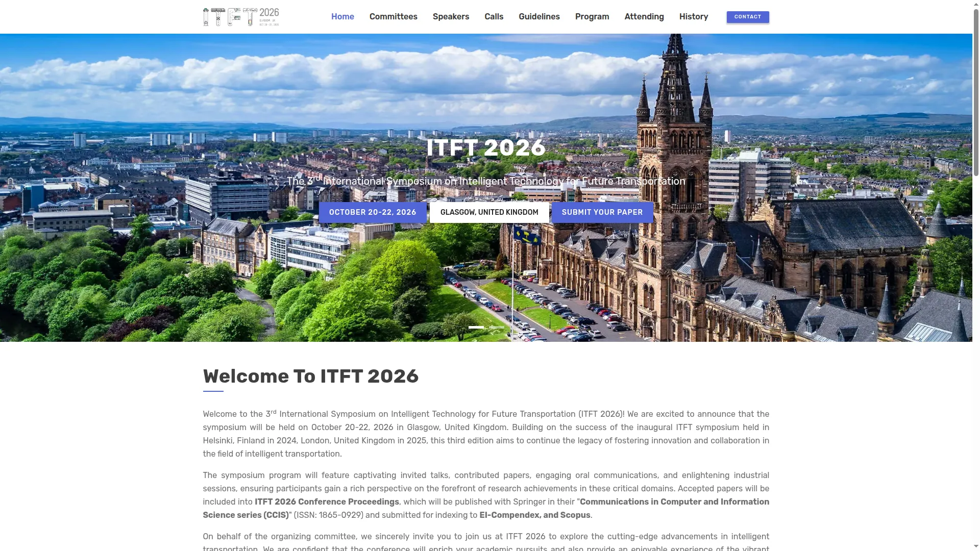Click the Contact button
Viewport: 980px width, 551px height.
click(x=748, y=17)
